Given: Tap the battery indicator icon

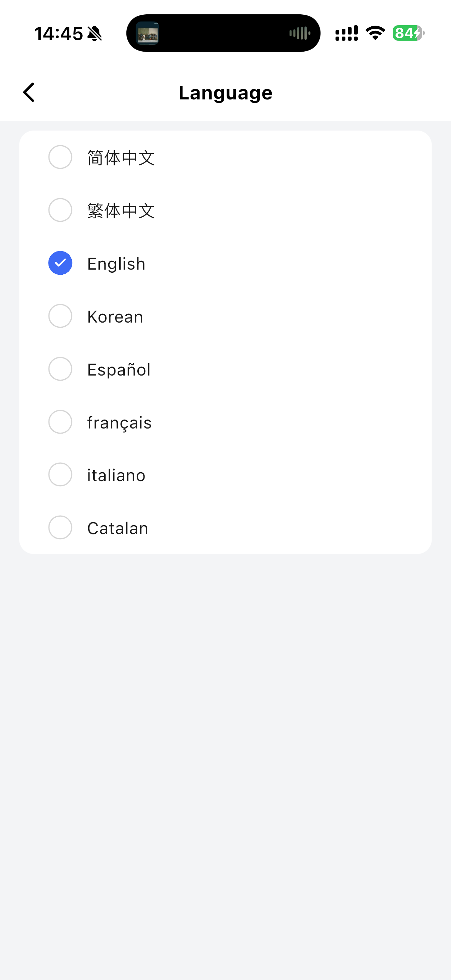Looking at the screenshot, I should [x=408, y=33].
